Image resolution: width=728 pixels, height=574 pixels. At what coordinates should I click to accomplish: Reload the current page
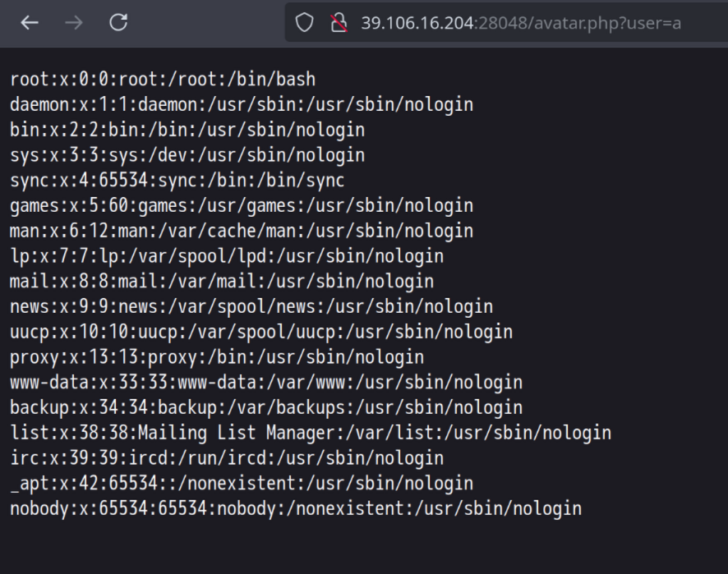tap(118, 22)
